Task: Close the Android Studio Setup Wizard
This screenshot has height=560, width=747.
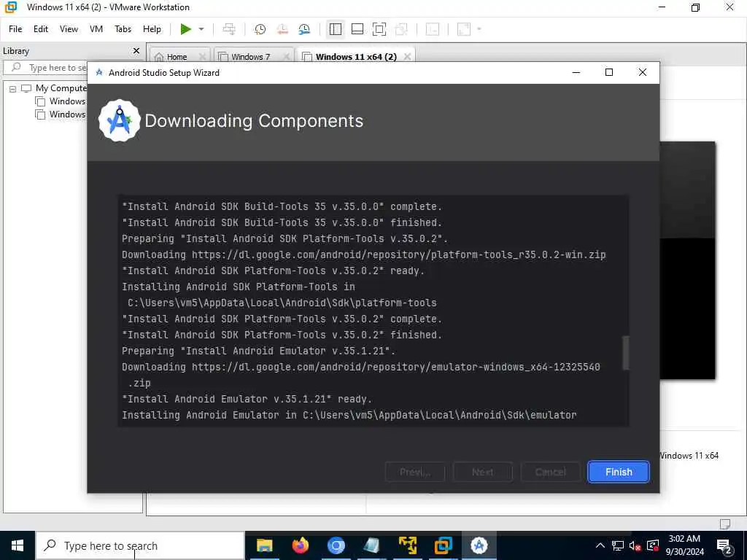Action: [642, 72]
